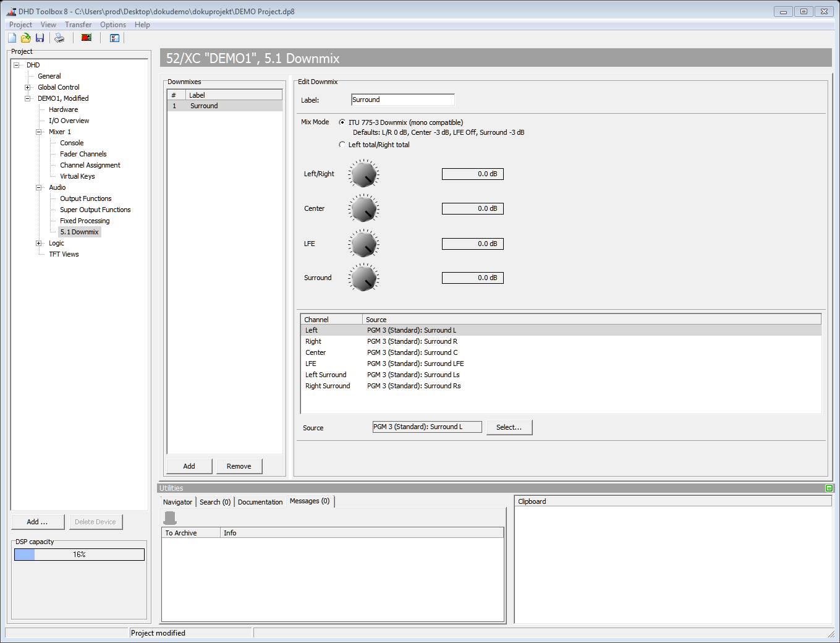Open the Options menu
This screenshot has height=643, width=840.
coord(113,25)
